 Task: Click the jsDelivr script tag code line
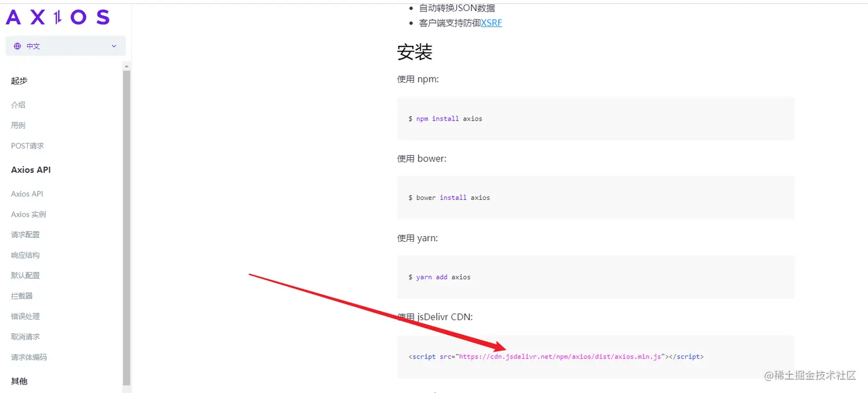coord(556,357)
